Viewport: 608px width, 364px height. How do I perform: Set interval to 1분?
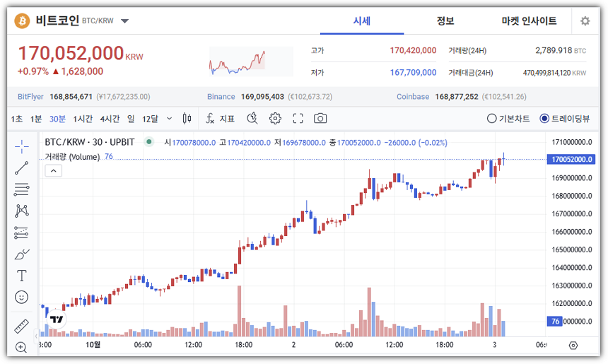pyautogui.click(x=36, y=119)
